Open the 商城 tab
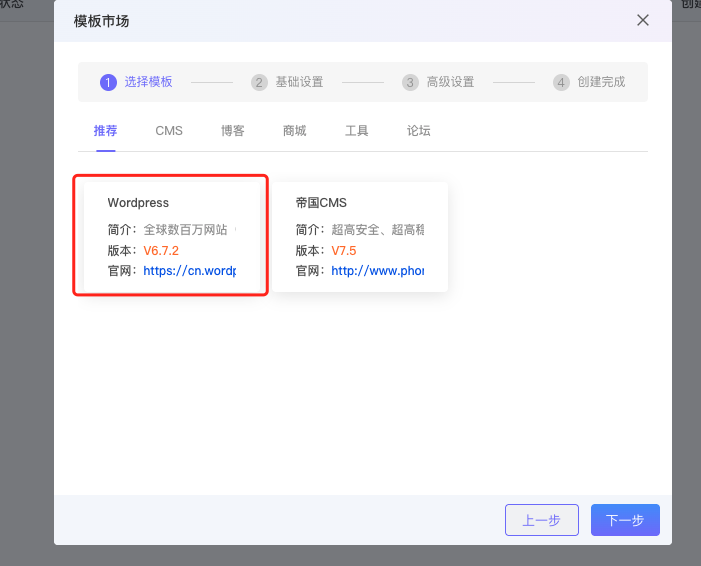This screenshot has height=566, width=701. point(294,131)
